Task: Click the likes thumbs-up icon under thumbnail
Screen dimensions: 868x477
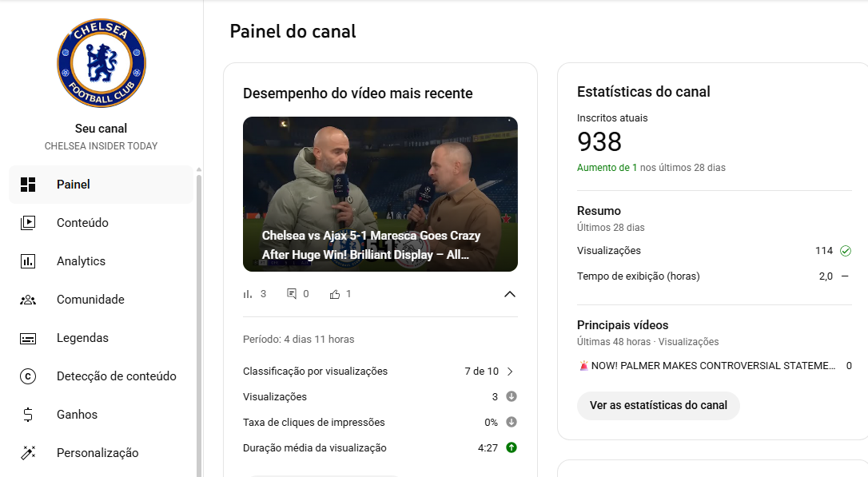Action: 335,294
